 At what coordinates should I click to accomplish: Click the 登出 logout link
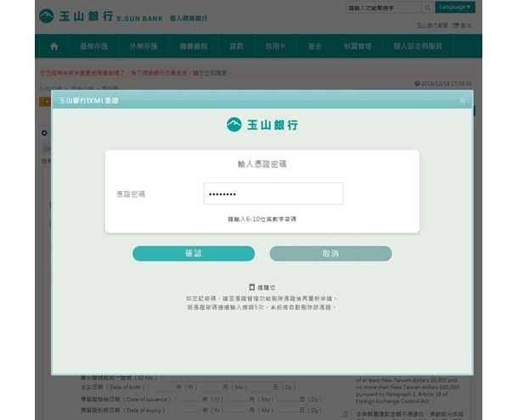pos(462,25)
